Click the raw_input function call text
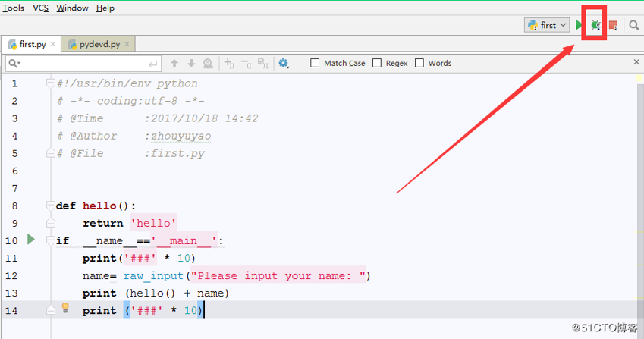Screen dimensions: 644x339 (154, 275)
